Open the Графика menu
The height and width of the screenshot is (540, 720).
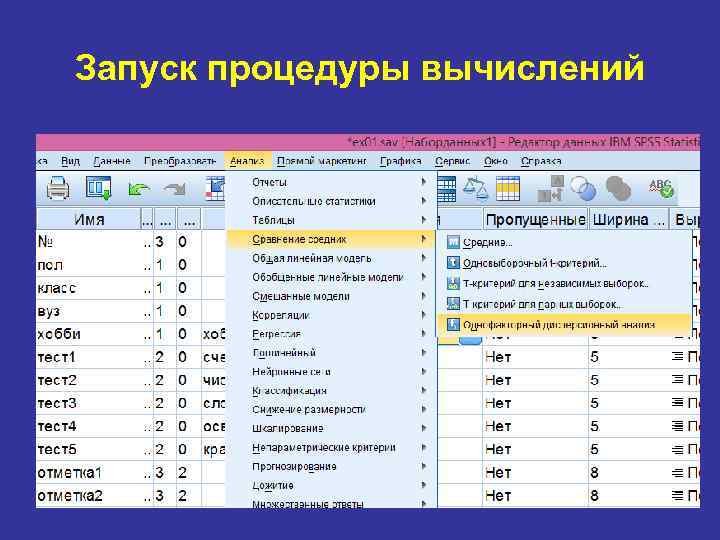tap(400, 161)
